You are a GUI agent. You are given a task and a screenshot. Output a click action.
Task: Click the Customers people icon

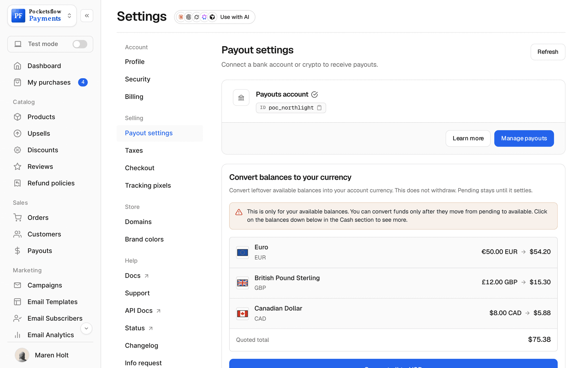(18, 234)
